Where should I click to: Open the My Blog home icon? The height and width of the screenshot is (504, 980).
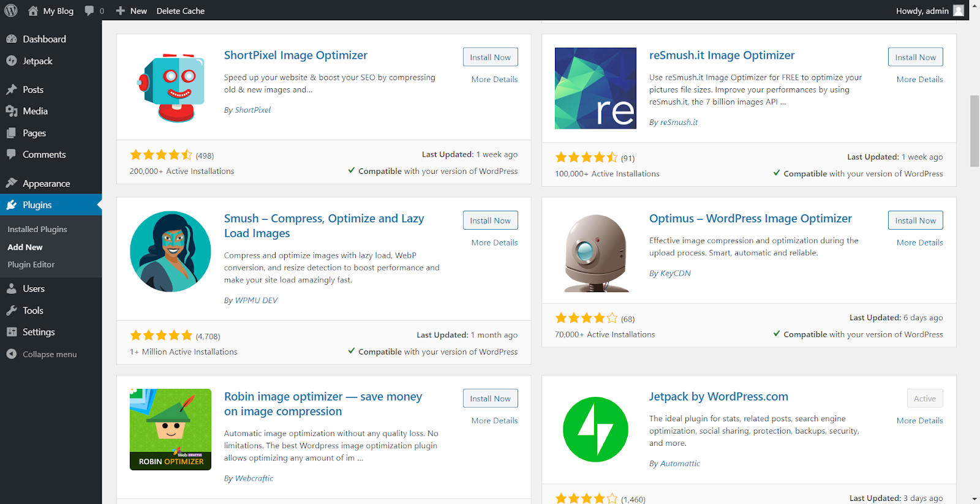33,10
